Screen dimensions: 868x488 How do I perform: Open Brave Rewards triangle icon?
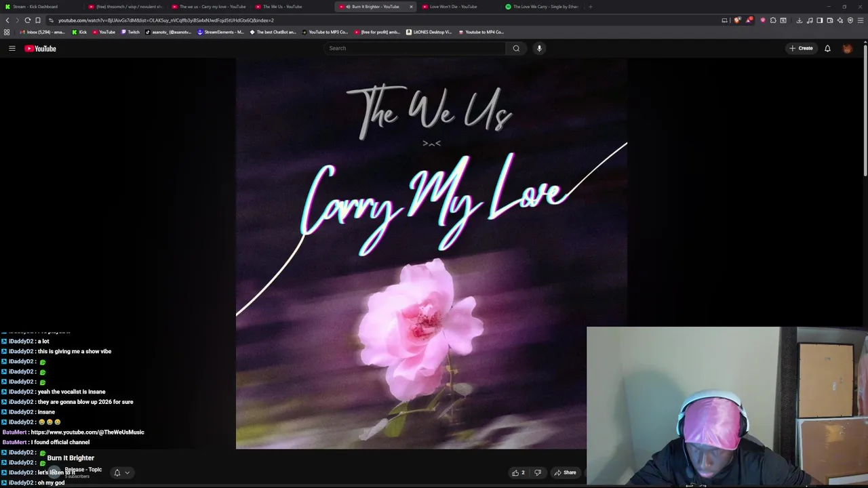point(749,20)
